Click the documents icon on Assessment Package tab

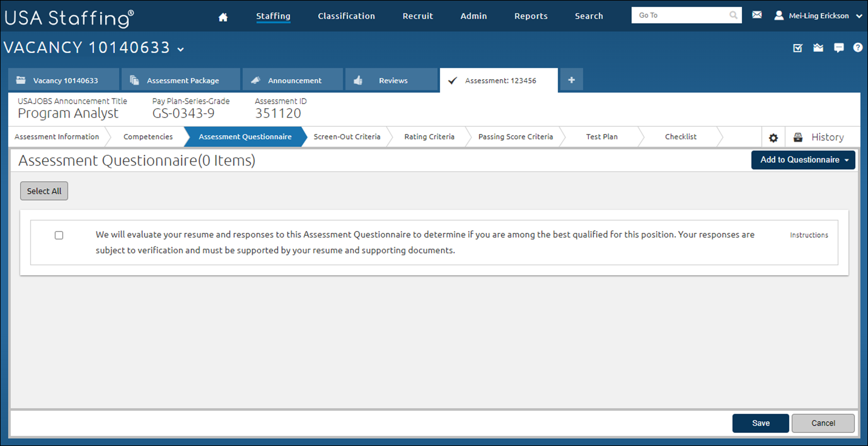134,80
